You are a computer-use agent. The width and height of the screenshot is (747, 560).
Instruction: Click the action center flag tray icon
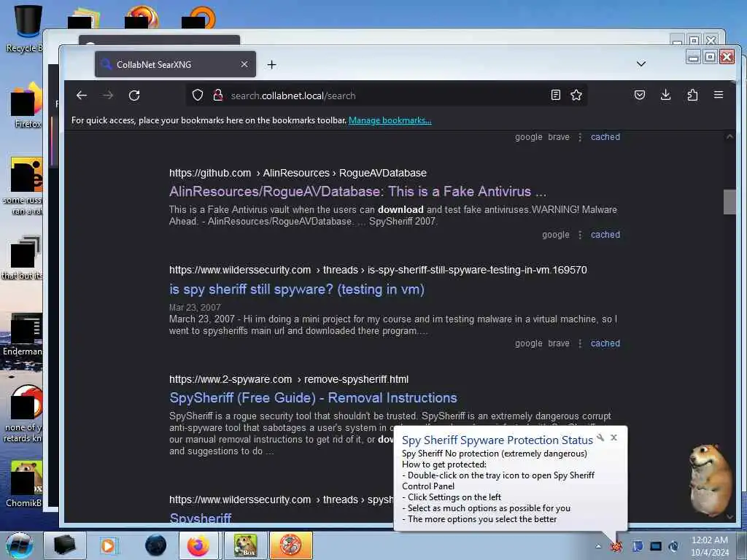(638, 545)
